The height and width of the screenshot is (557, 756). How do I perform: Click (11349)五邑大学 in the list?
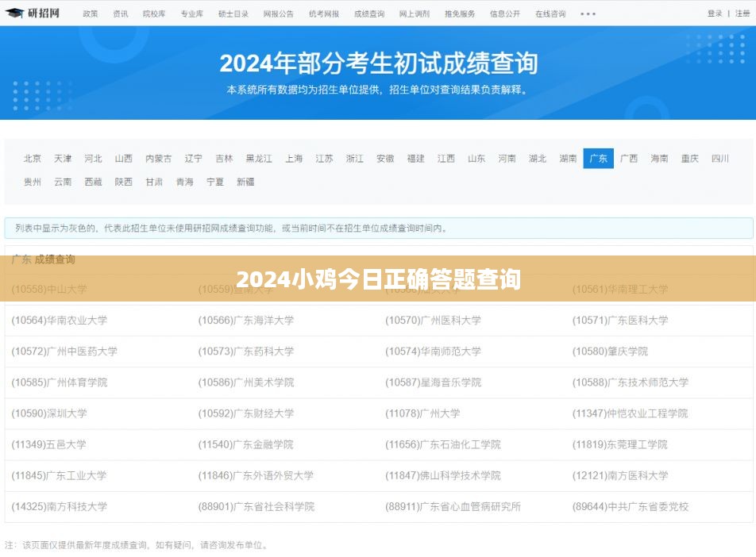(48, 445)
